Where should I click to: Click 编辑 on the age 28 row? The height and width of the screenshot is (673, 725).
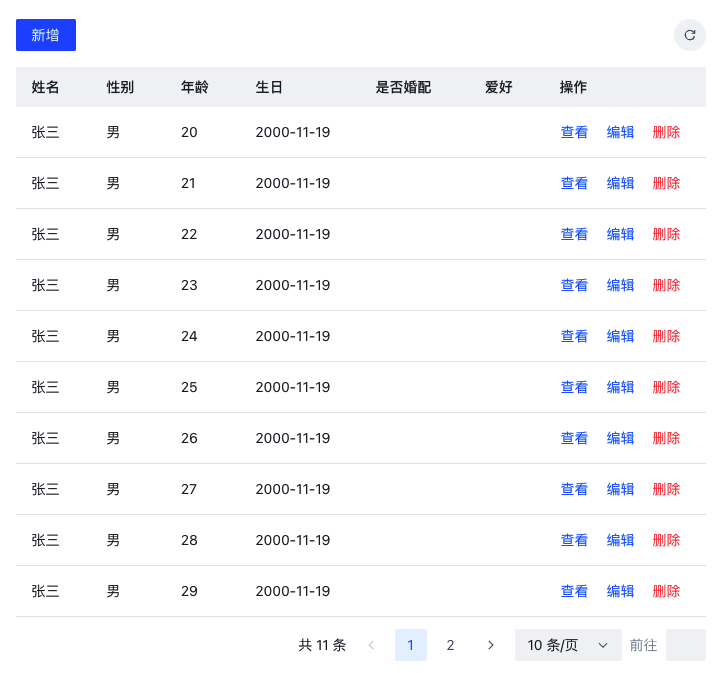[620, 540]
